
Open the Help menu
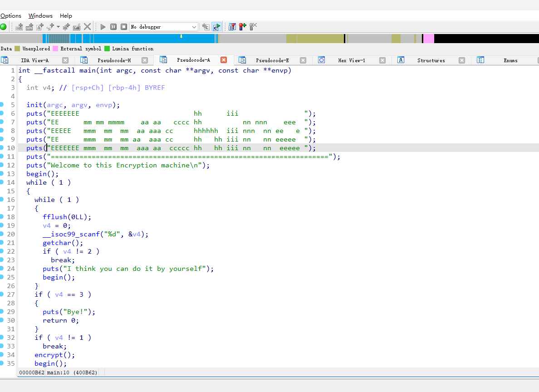coord(66,16)
